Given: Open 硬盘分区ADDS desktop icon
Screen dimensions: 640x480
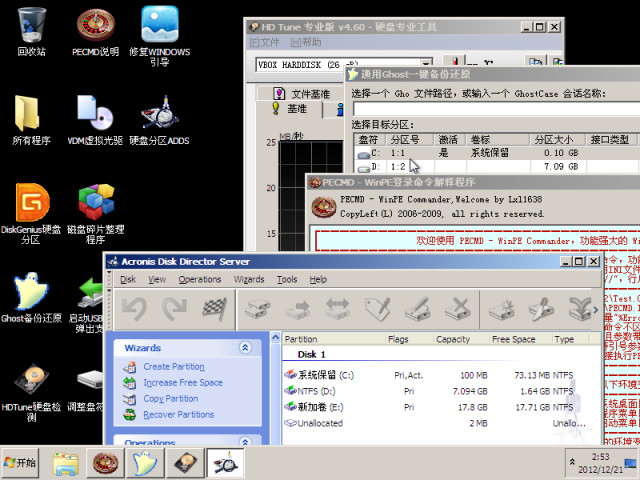Looking at the screenshot, I should coord(159,120).
